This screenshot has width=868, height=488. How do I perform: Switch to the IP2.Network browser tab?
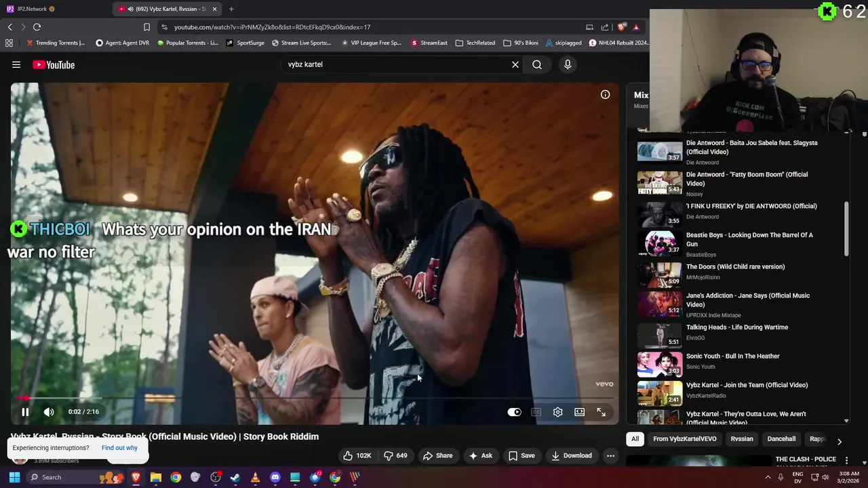(x=54, y=9)
